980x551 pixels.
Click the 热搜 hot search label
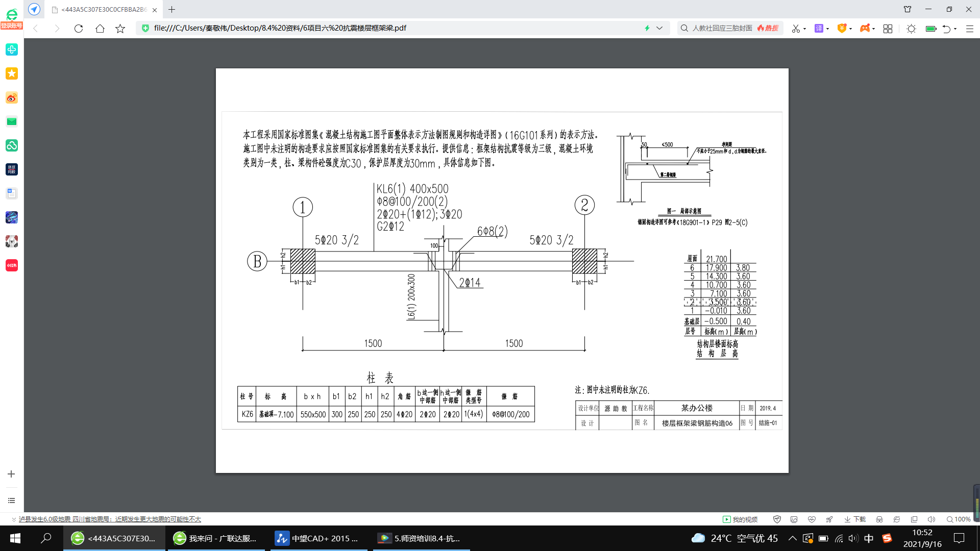point(768,28)
